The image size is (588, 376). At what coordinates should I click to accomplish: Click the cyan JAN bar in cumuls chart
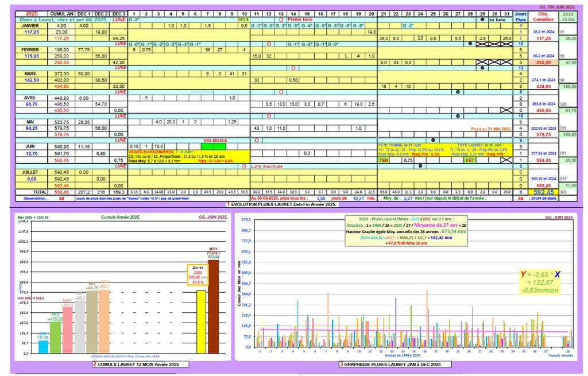point(43,347)
